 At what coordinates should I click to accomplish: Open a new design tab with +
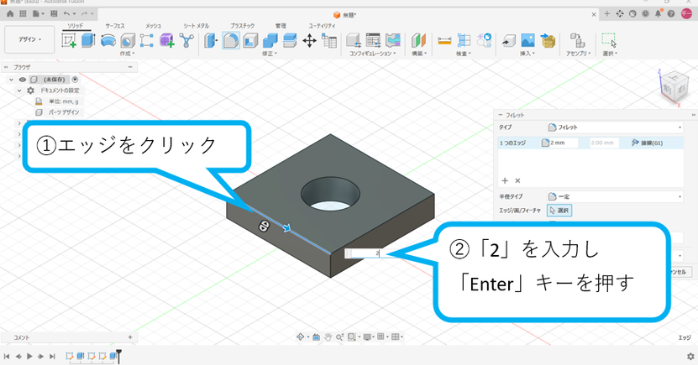[607, 14]
